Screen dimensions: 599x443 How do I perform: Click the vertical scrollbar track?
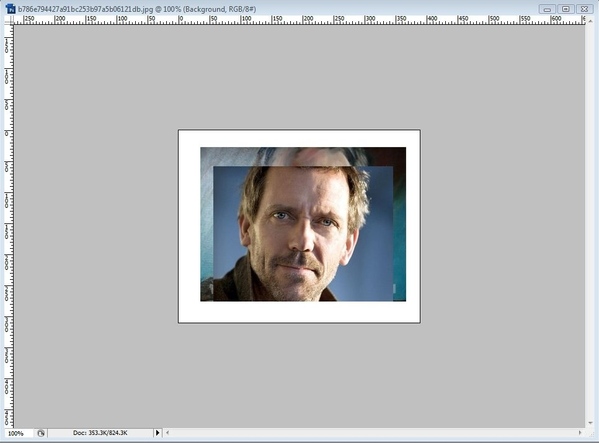[591, 222]
